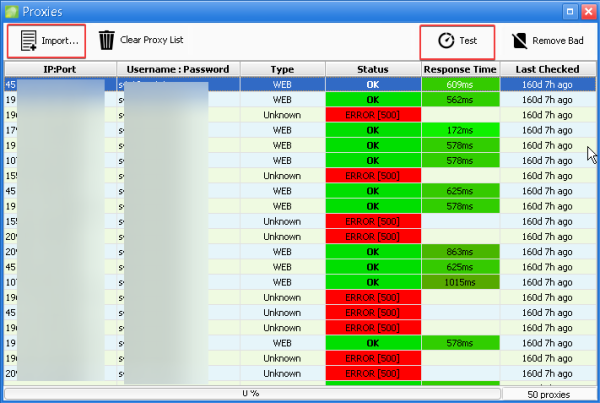The height and width of the screenshot is (403, 600).
Task: Select the 1015ms response time cell
Action: [460, 282]
